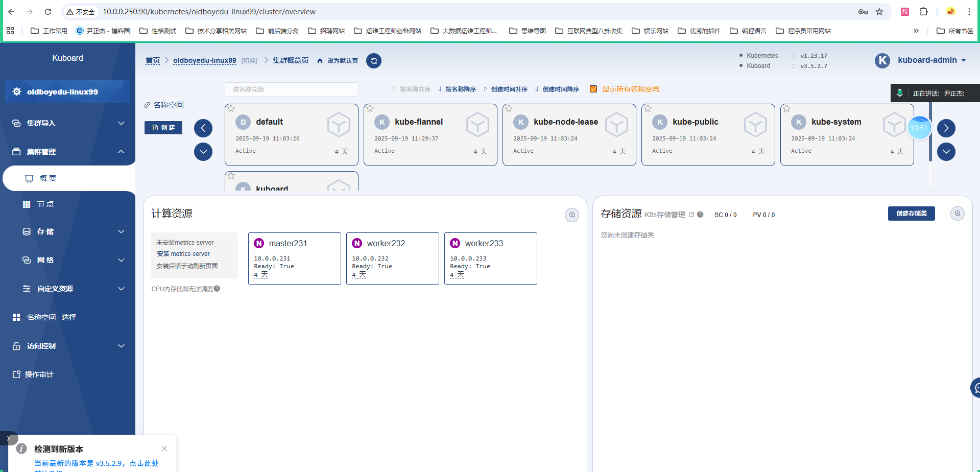Star the default namespace card

click(x=231, y=108)
